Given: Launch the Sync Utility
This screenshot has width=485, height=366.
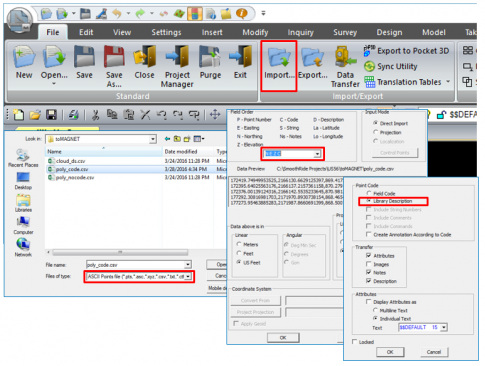Looking at the screenshot, I should pos(391,66).
